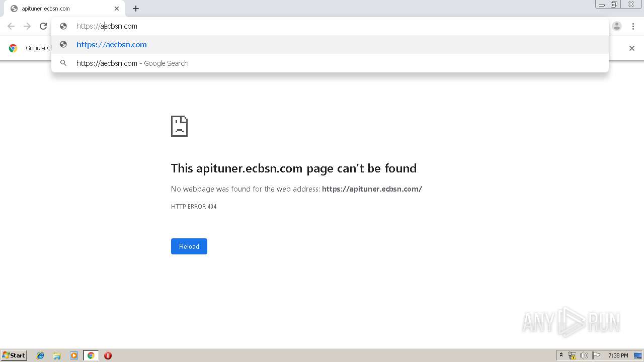Open Windows Explorer folder on taskbar
The height and width of the screenshot is (362, 644).
click(x=57, y=355)
